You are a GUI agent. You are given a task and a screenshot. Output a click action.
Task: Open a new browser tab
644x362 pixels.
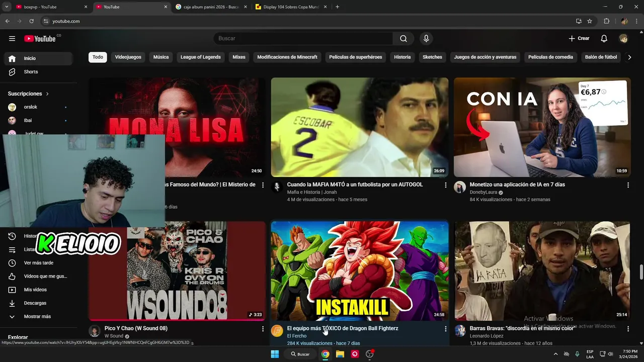coord(337,7)
